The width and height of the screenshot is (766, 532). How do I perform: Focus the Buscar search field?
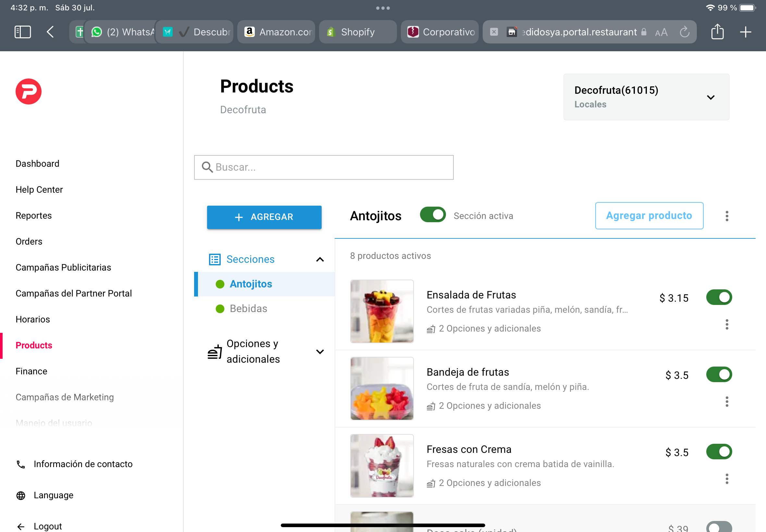click(324, 167)
